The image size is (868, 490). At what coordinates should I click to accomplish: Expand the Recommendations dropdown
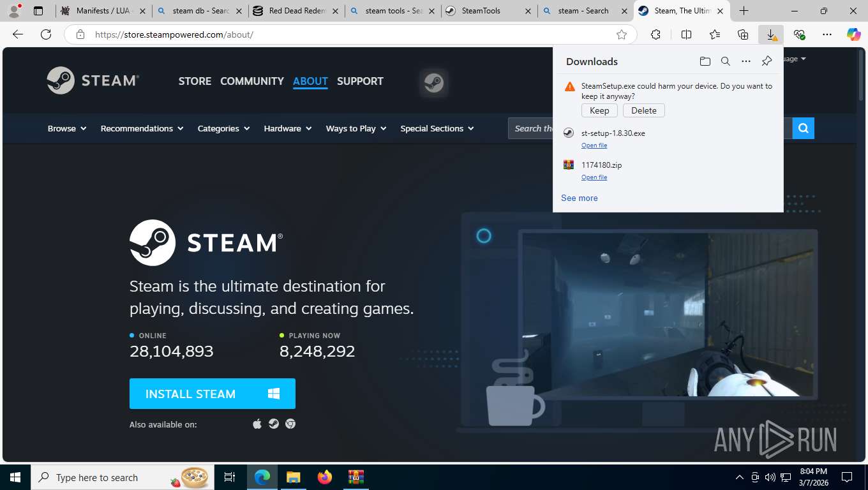click(142, 128)
